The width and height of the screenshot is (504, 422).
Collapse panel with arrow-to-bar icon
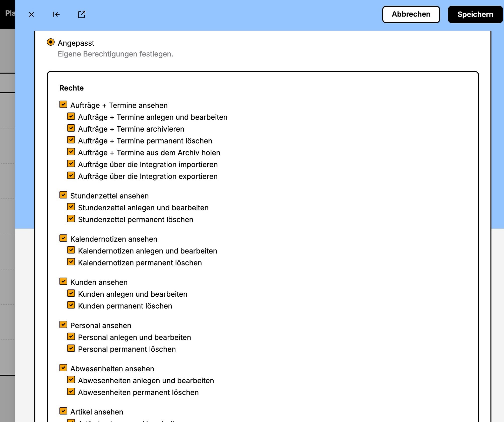coord(56,15)
